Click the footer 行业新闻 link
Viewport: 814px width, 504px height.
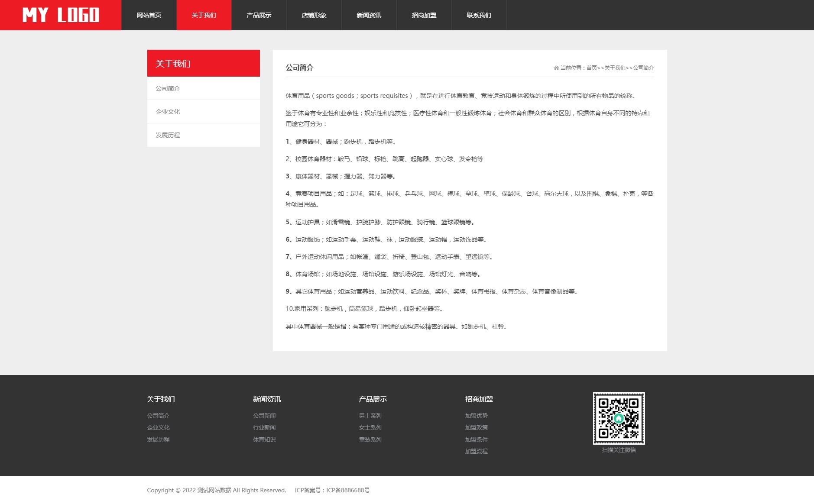(264, 427)
